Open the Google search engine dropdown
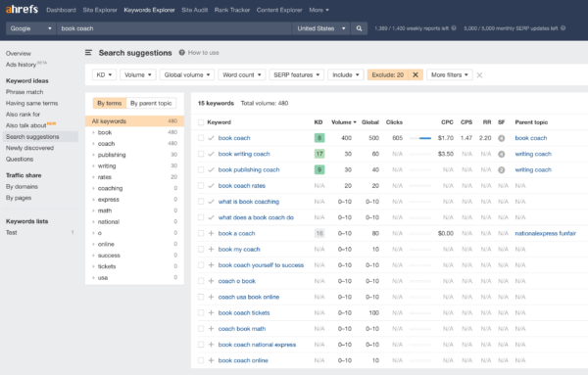Image resolution: width=588 pixels, height=375 pixels. (x=30, y=28)
